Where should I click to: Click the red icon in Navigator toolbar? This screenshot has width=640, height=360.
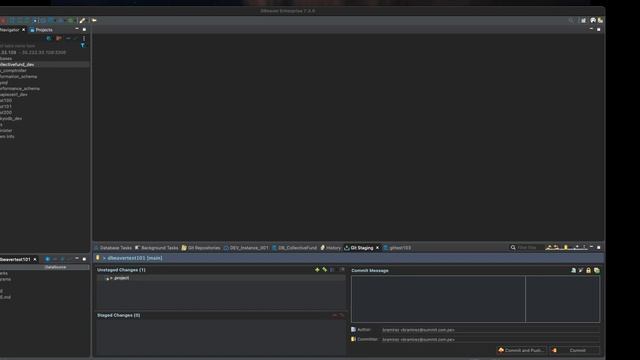pos(59,38)
